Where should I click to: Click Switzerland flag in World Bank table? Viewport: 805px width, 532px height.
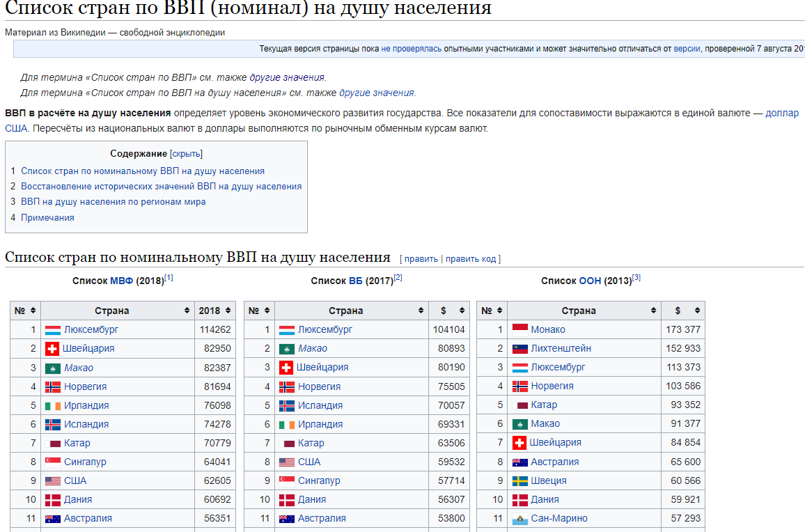pyautogui.click(x=286, y=368)
